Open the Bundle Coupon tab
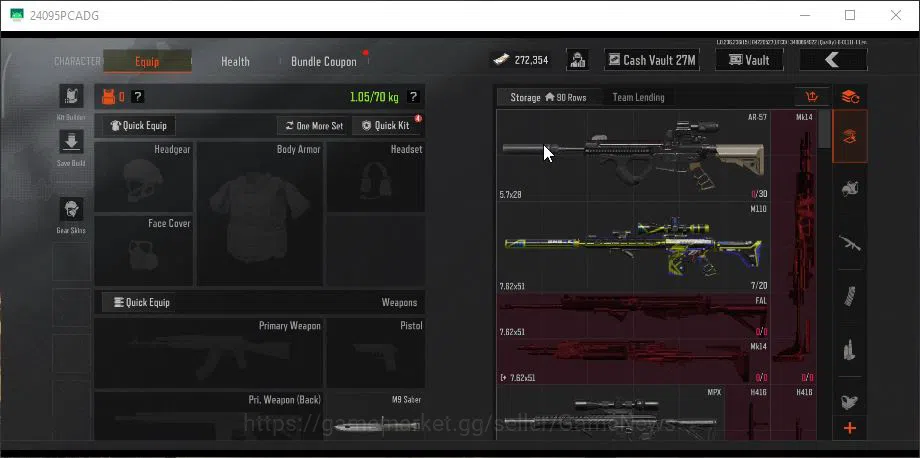920x458 pixels. click(x=324, y=61)
